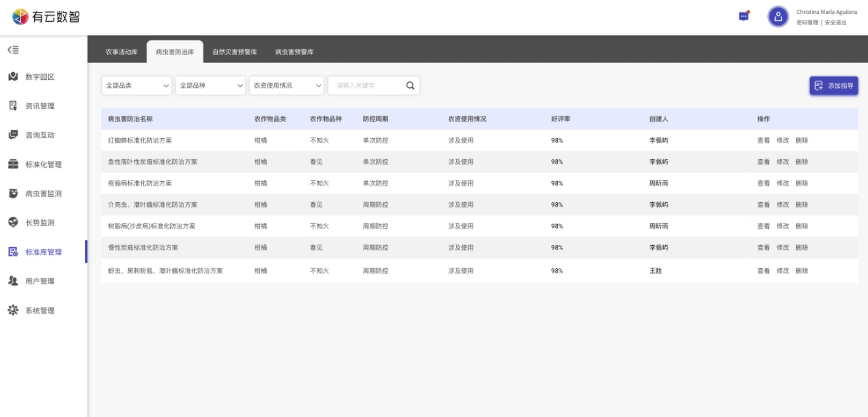Click 查看 for 红蜘蛛标准化防治方案
This screenshot has height=417, width=868.
point(763,140)
